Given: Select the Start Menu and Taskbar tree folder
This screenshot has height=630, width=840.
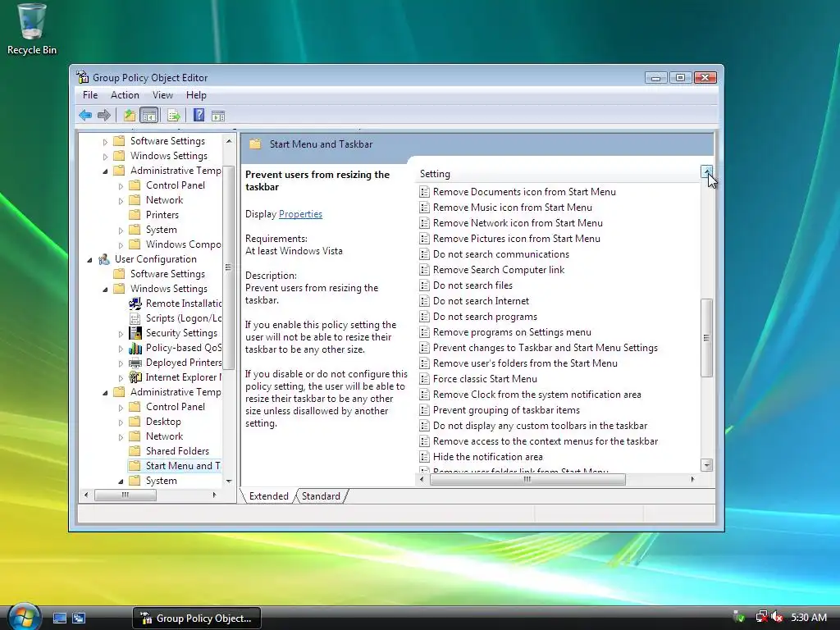Looking at the screenshot, I should [175, 466].
